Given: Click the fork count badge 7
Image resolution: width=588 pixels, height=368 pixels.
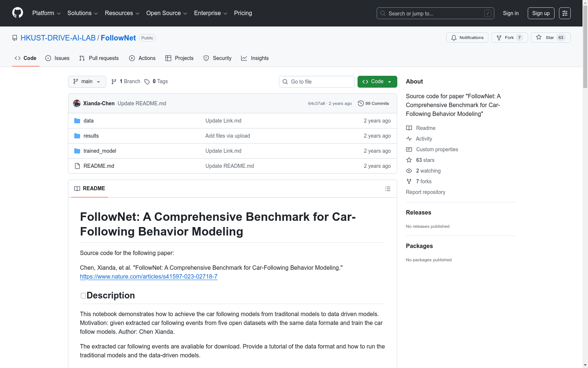Looking at the screenshot, I should [x=519, y=38].
